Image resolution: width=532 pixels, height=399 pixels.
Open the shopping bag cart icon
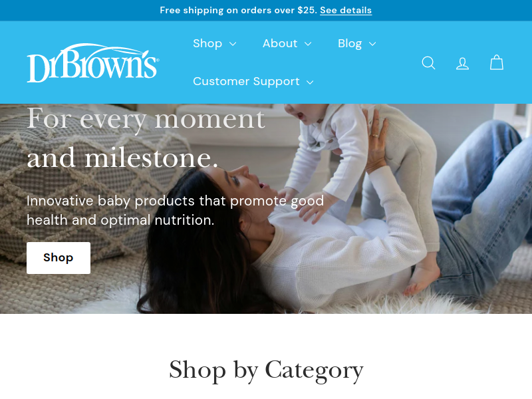click(497, 63)
